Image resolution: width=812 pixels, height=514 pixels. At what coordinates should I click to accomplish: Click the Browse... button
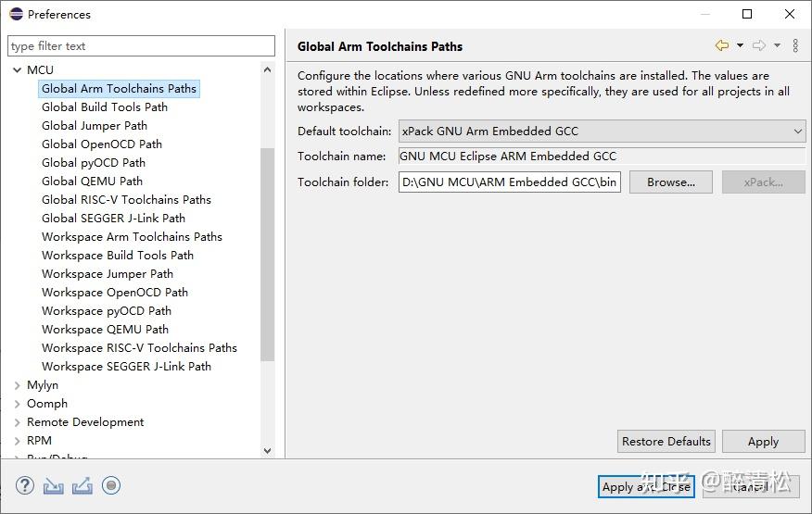coord(670,182)
